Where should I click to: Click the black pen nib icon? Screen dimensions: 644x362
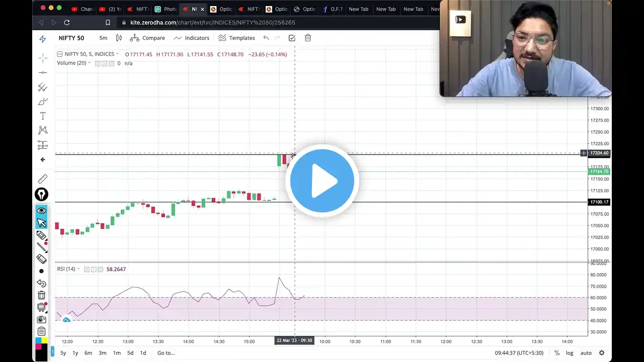tap(41, 195)
